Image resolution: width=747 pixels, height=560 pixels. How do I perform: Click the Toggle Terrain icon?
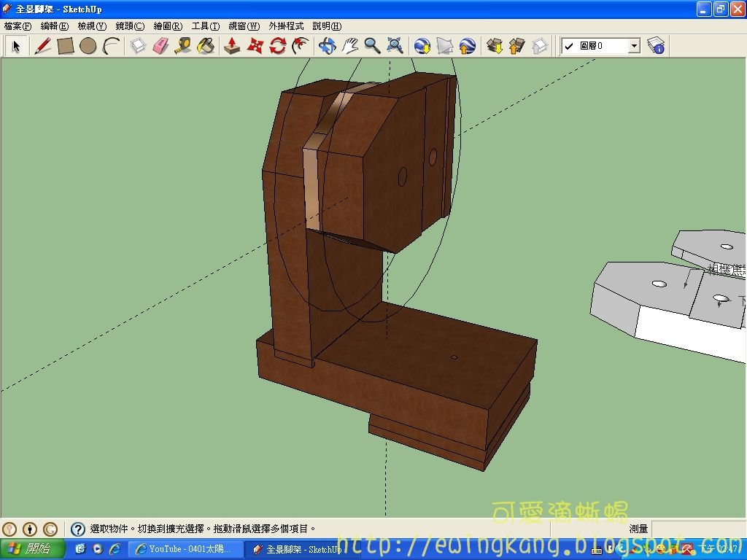point(444,46)
